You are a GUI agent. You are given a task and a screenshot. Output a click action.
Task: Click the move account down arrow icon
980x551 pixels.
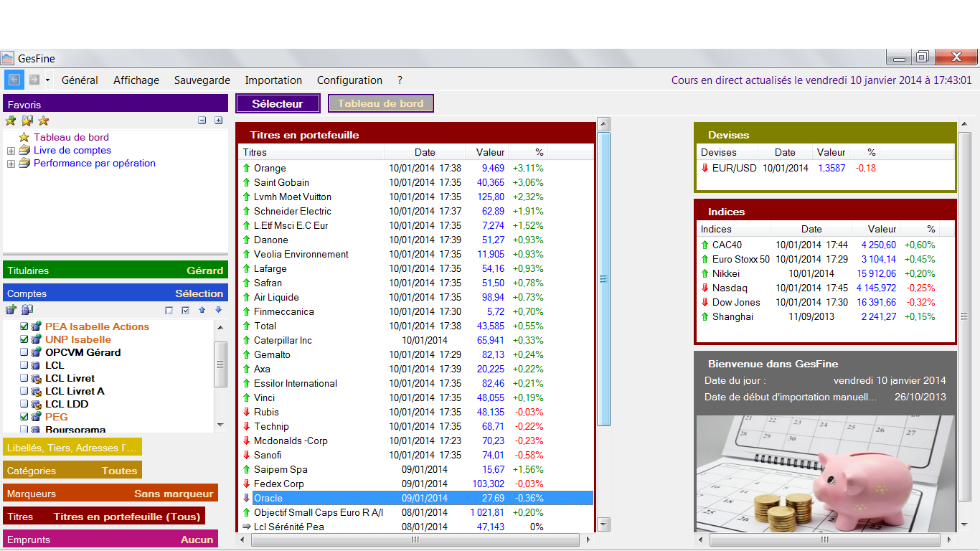(219, 310)
